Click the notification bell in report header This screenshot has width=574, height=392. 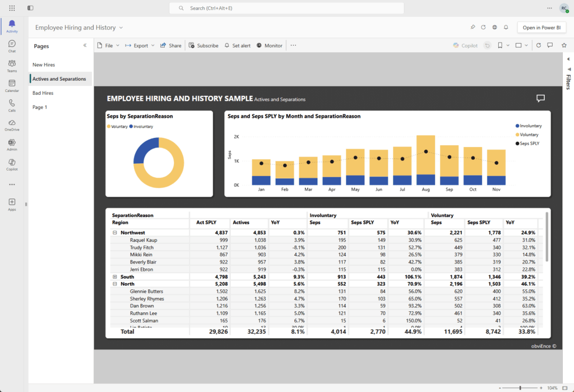(506, 27)
